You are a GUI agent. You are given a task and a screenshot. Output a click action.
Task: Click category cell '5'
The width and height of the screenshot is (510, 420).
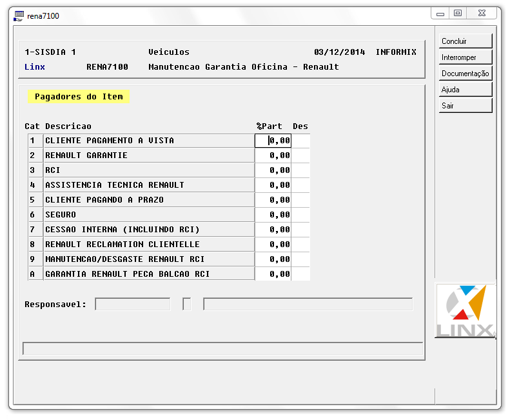pos(35,200)
